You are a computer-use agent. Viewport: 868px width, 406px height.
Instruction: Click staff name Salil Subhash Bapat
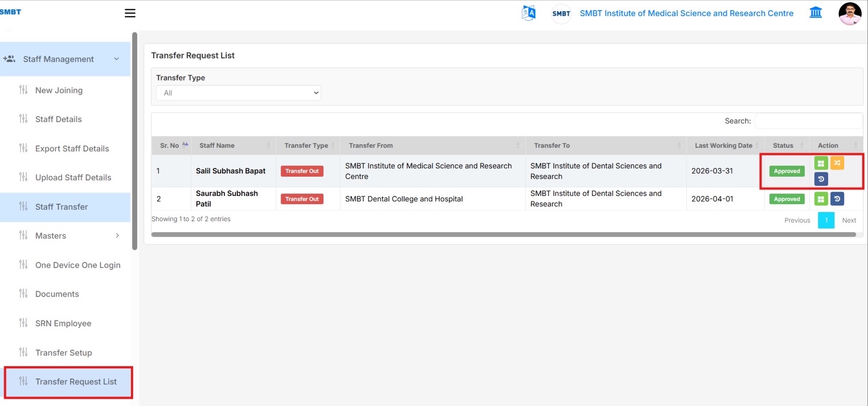pyautogui.click(x=231, y=171)
